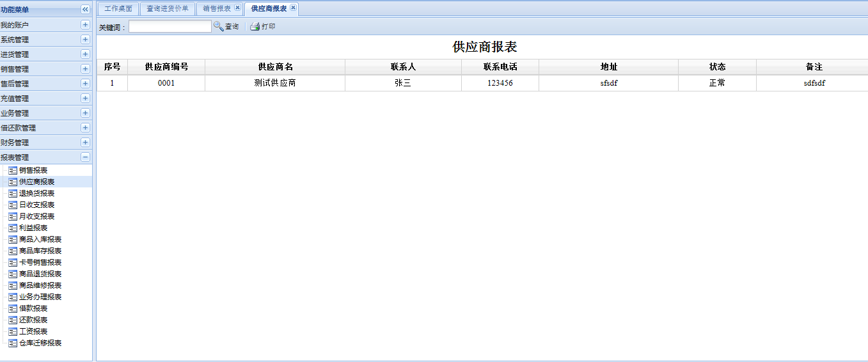Viewport: 868px width, 362px height.
Task: Click icon beside 月收支报表 tree item
Action: (x=13, y=217)
